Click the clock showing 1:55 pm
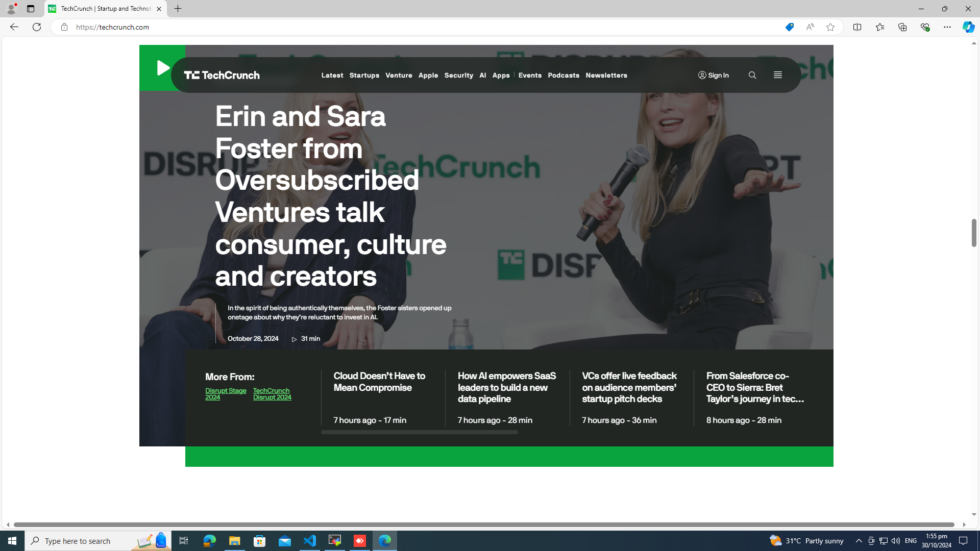The width and height of the screenshot is (980, 551). point(936,541)
